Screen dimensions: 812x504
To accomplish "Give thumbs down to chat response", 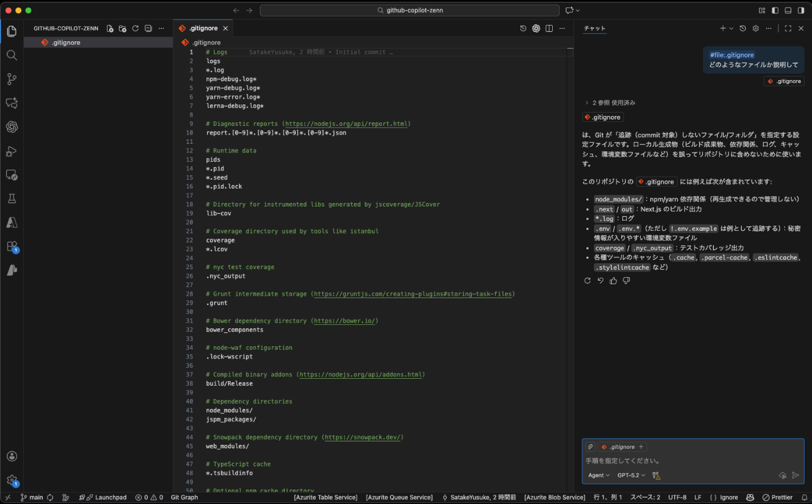I will pyautogui.click(x=626, y=281).
